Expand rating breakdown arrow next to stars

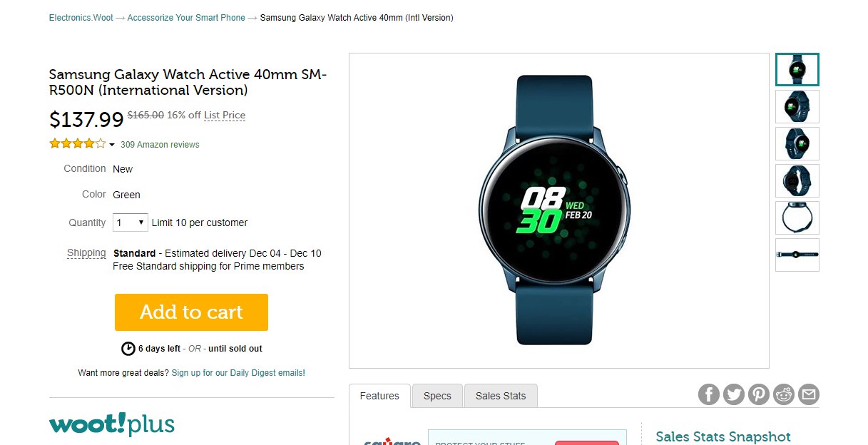[x=112, y=145]
